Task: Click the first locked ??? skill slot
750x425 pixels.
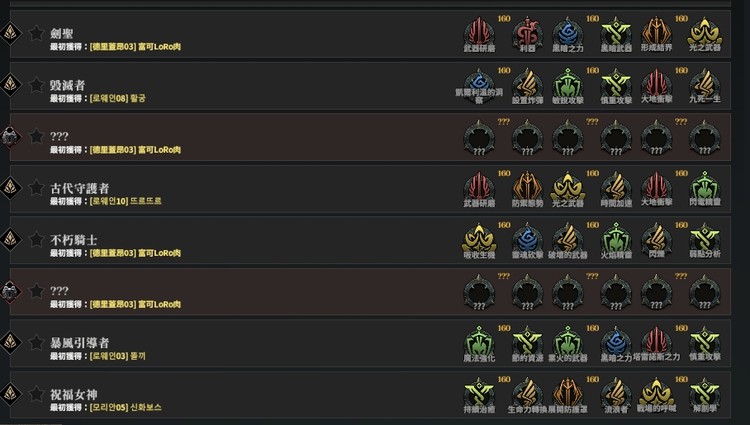Action: click(479, 138)
